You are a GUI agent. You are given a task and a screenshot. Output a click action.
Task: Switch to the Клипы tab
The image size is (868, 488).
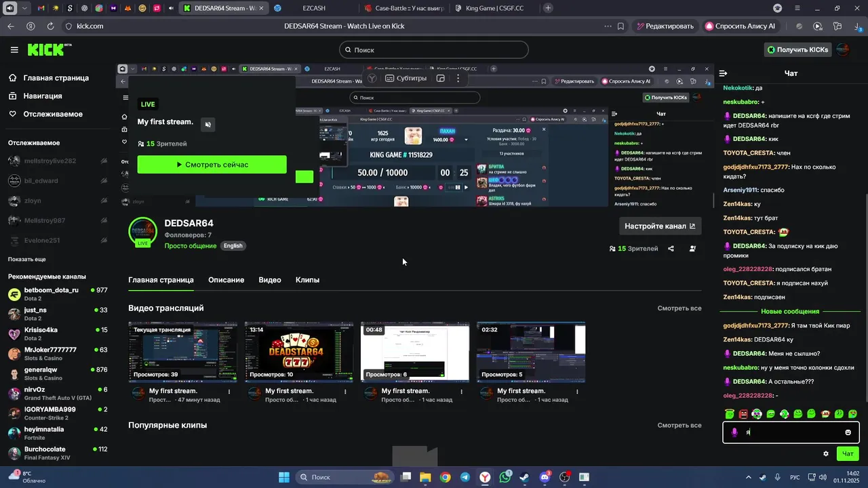pos(307,280)
